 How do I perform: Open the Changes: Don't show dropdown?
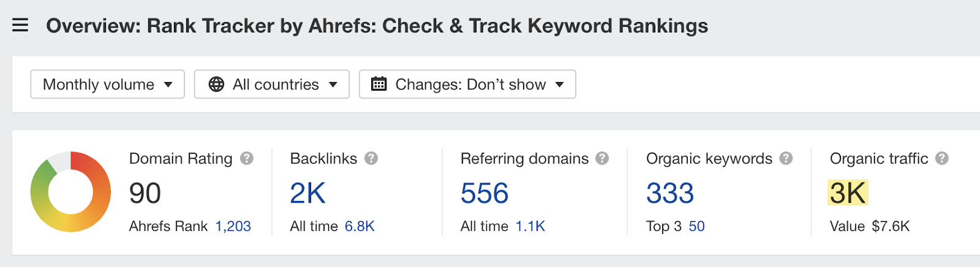pyautogui.click(x=467, y=85)
